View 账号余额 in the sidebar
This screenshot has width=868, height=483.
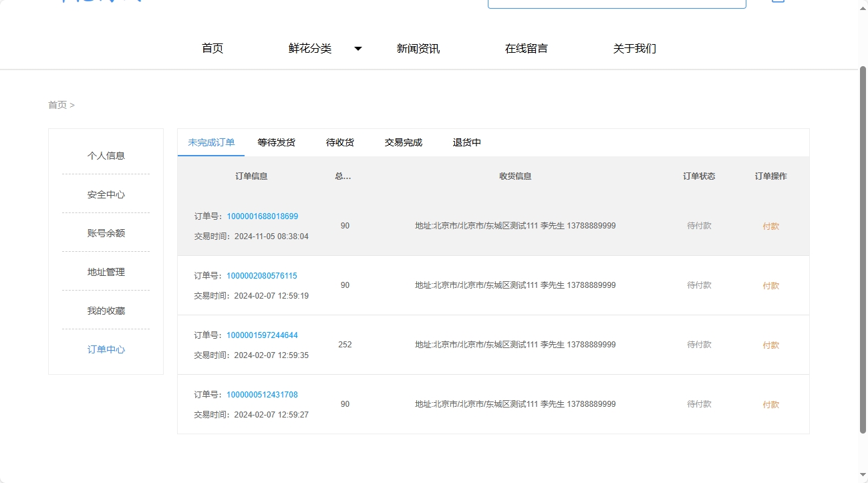106,232
